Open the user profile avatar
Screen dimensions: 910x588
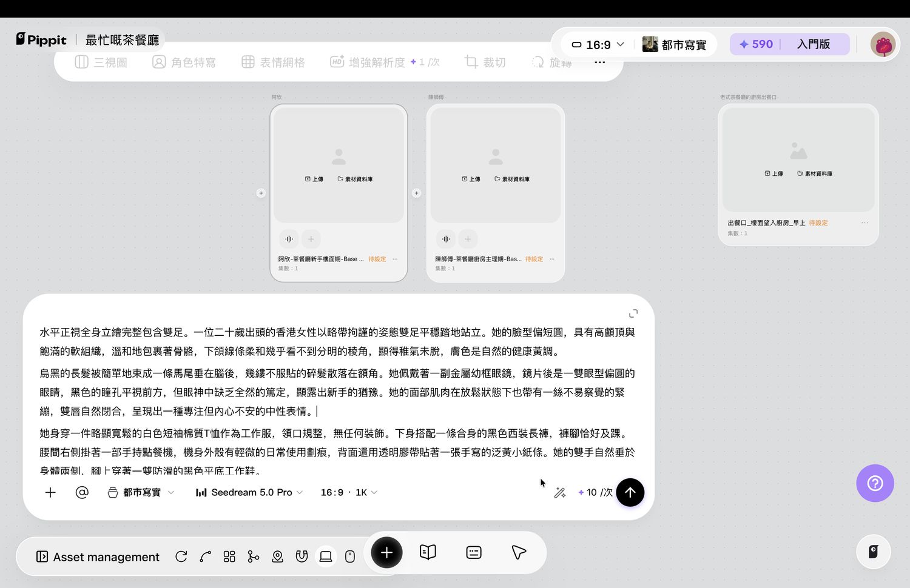pos(883,44)
